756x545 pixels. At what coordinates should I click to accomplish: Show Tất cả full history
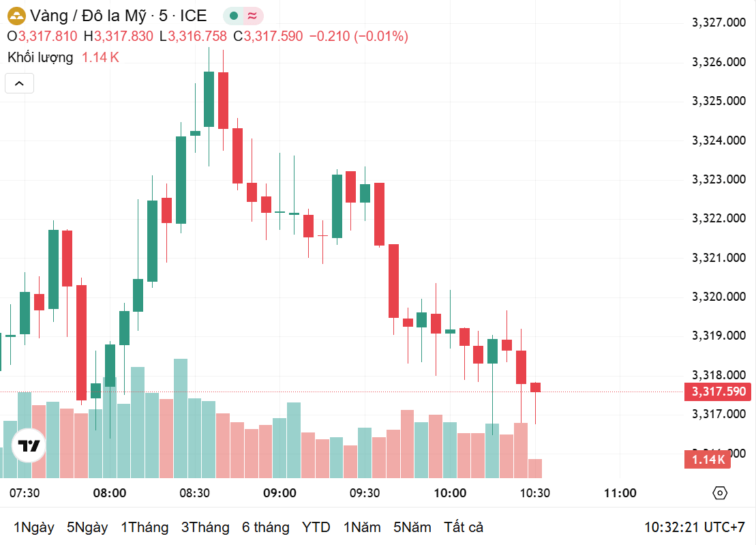tap(464, 527)
